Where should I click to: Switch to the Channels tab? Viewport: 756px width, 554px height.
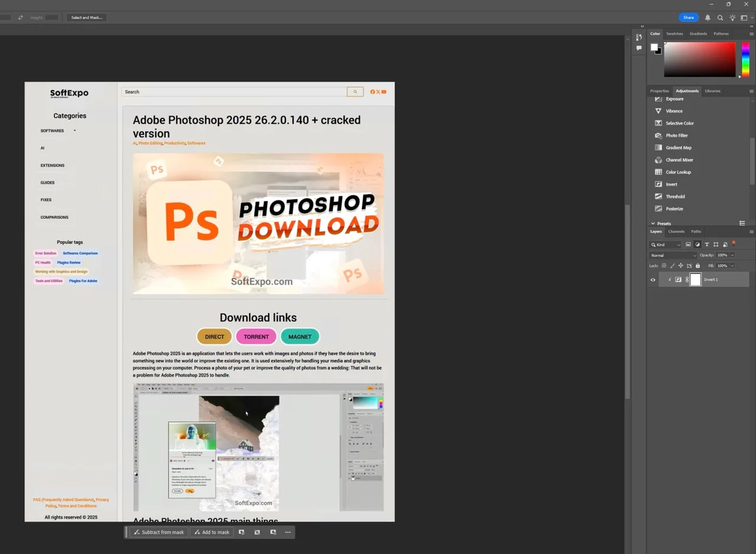point(676,232)
